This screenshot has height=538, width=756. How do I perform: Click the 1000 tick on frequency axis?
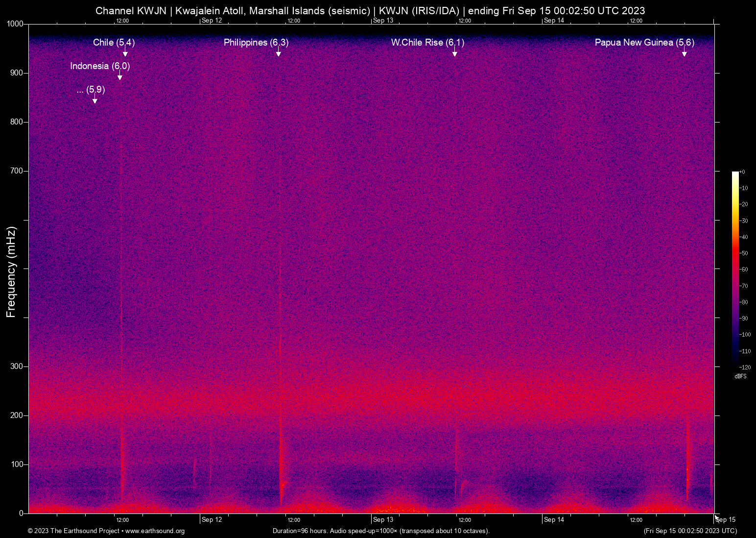click(x=15, y=24)
